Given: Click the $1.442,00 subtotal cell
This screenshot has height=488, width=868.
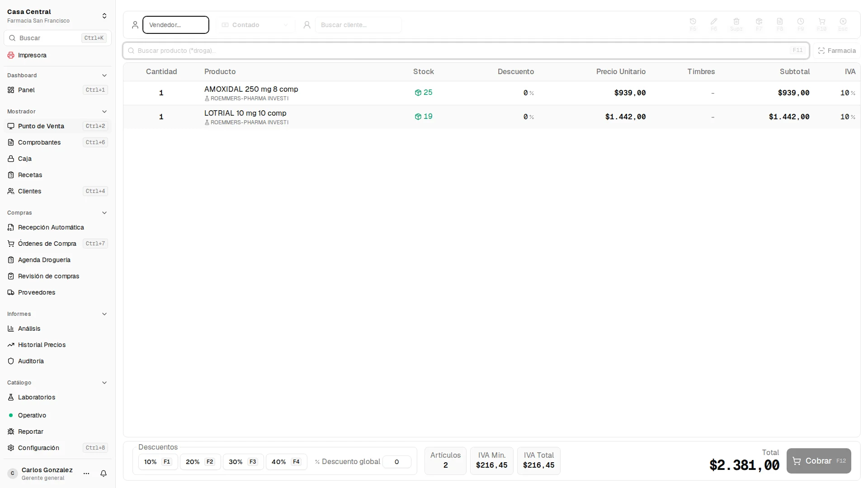Looking at the screenshot, I should click(789, 117).
